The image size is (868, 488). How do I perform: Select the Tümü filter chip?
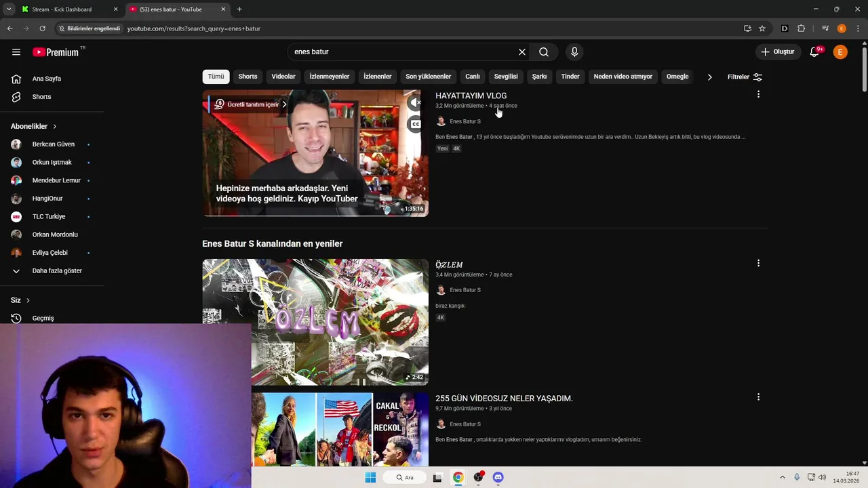216,77
